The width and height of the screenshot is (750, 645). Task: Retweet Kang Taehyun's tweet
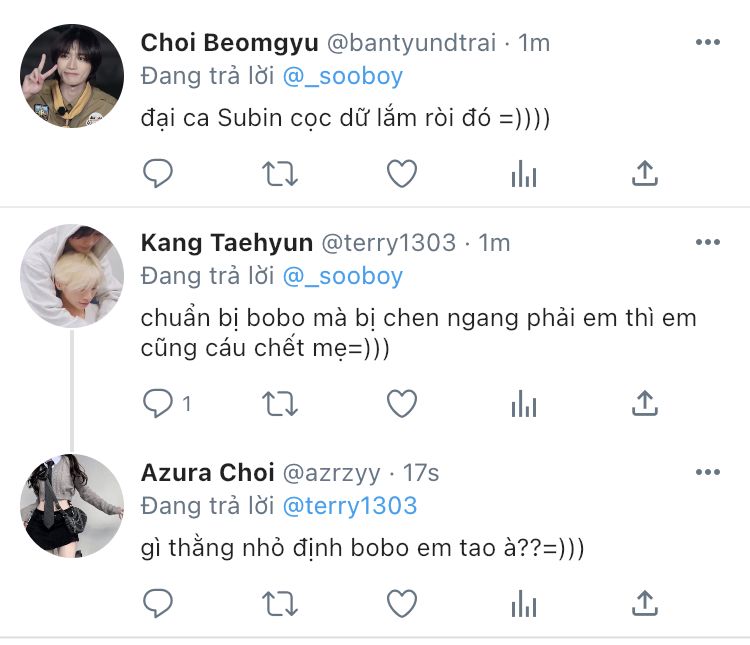279,403
